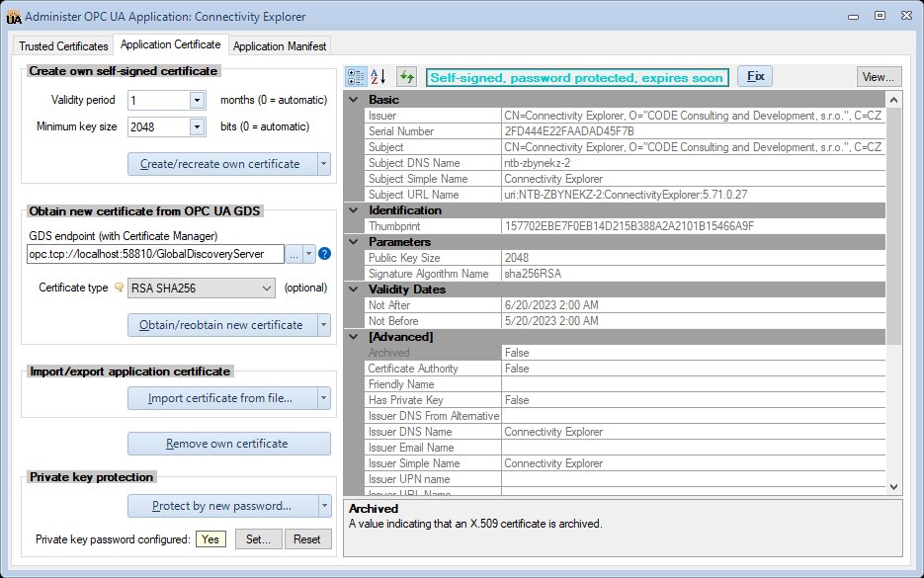Click Remove own certificate button
Viewport: 924px width, 578px height.
[x=229, y=444]
